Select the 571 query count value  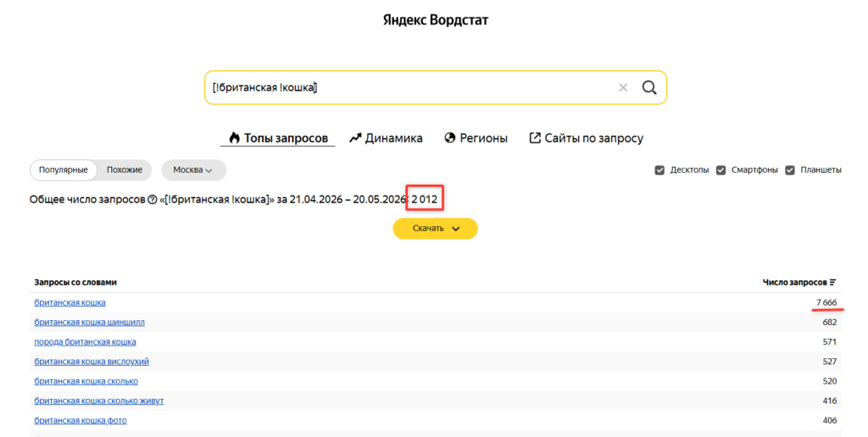[830, 342]
